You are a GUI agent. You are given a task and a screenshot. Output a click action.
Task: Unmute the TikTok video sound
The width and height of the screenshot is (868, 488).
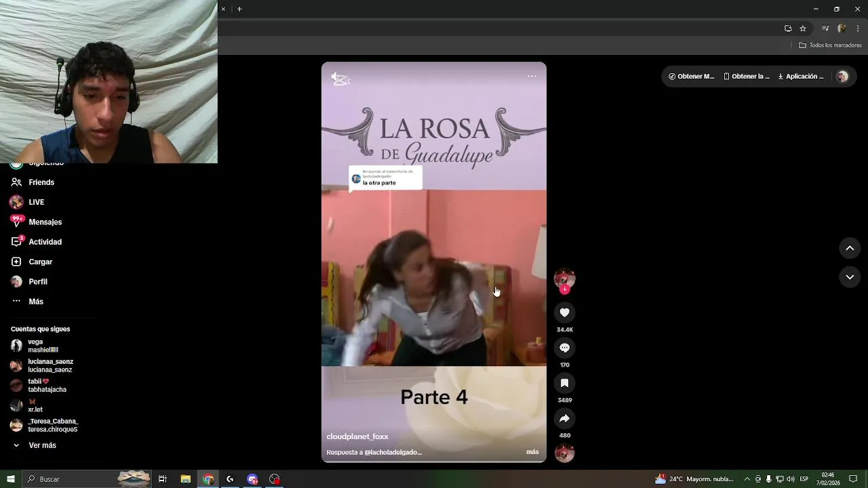336,77
